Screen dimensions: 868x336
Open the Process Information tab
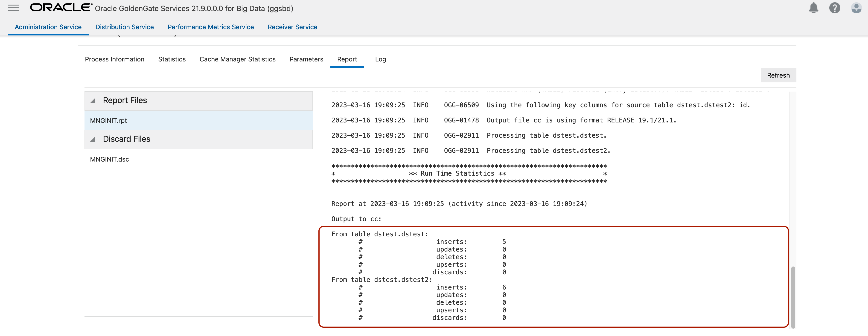tap(115, 59)
